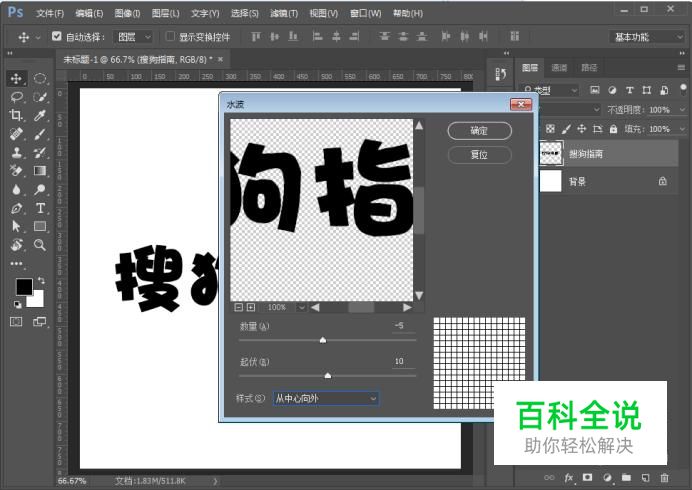Toggle filter for adjustment layers
Image resolution: width=692 pixels, height=490 pixels.
pyautogui.click(x=612, y=90)
